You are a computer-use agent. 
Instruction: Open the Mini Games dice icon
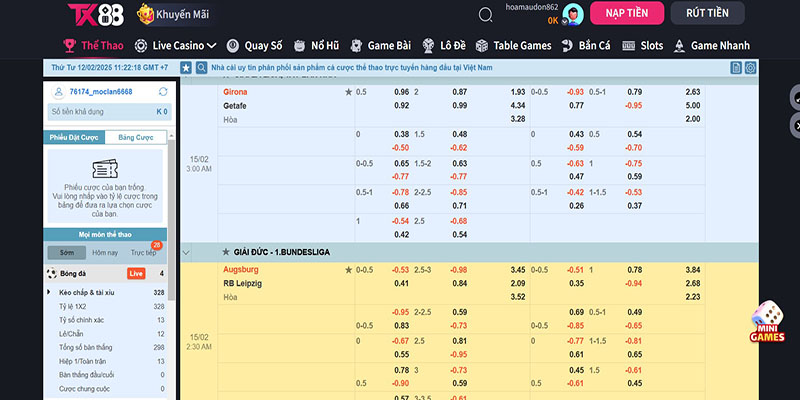[x=767, y=320]
